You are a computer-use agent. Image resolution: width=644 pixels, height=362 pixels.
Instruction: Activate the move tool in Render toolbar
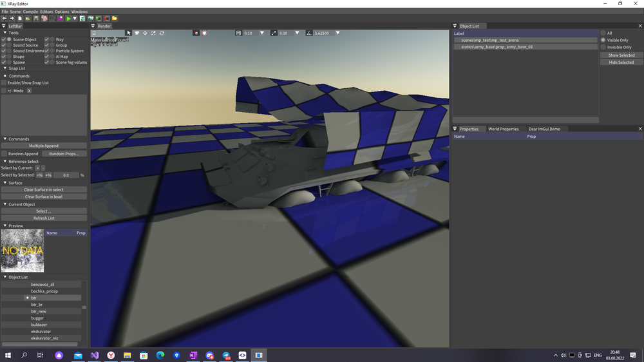tap(145, 33)
